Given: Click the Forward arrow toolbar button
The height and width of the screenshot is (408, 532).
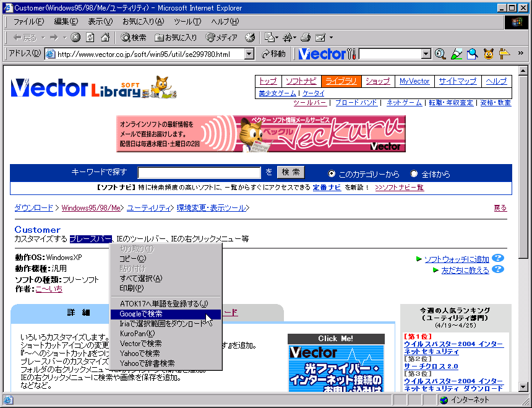Looking at the screenshot, I should coord(54,37).
